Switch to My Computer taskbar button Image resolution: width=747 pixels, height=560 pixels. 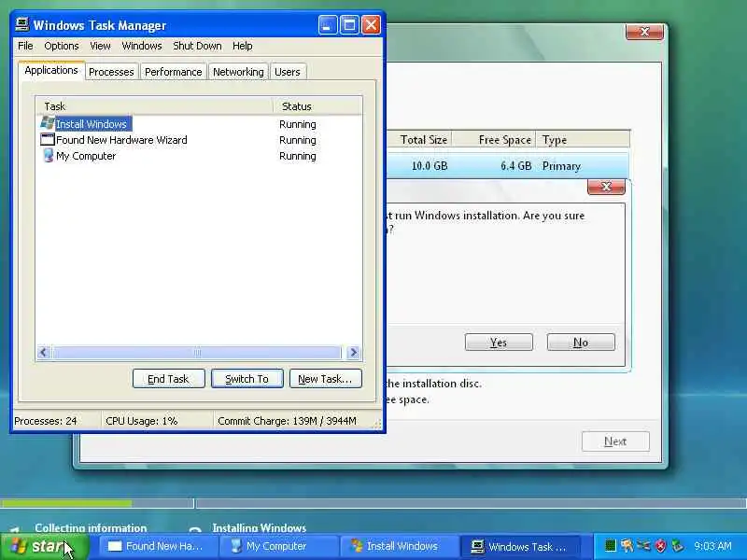[277, 546]
